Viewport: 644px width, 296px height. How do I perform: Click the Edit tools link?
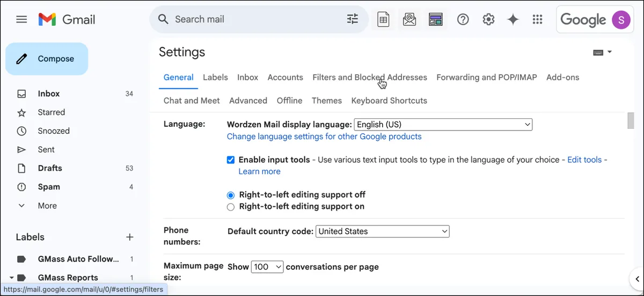click(x=584, y=160)
